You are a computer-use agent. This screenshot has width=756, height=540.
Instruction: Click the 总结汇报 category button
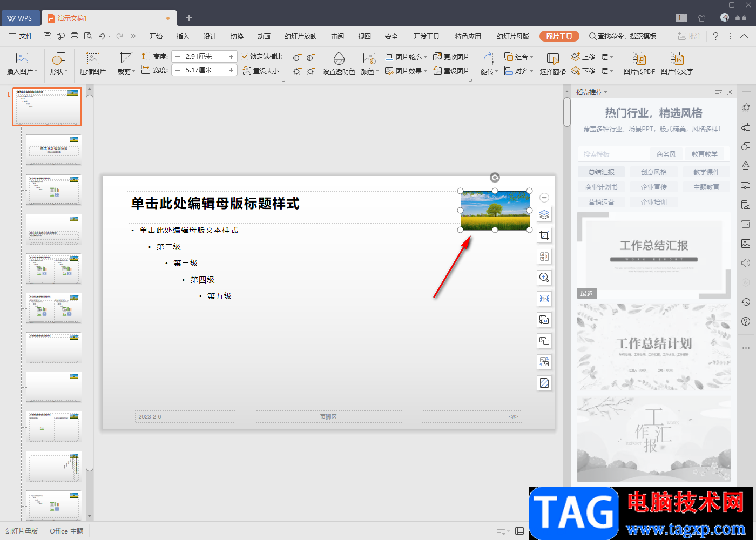tap(601, 172)
